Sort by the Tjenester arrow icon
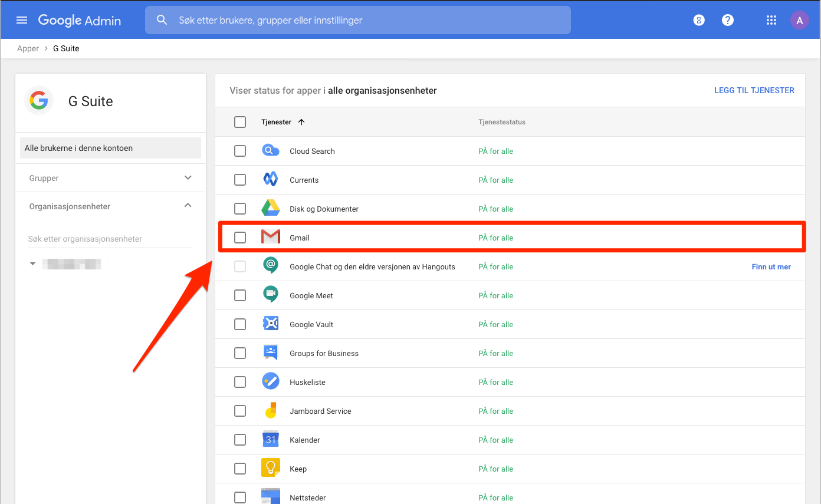 pos(301,122)
